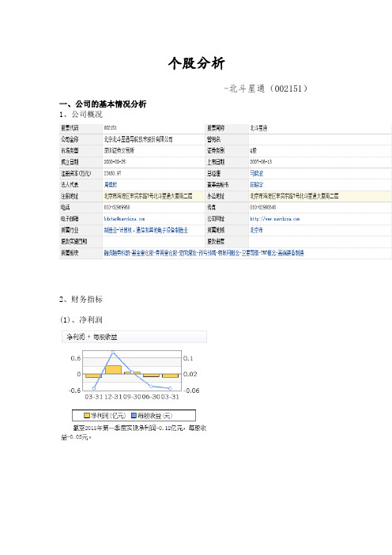392x555 pixels.
Task: Click the stock code cell 002151
Action: [110, 128]
